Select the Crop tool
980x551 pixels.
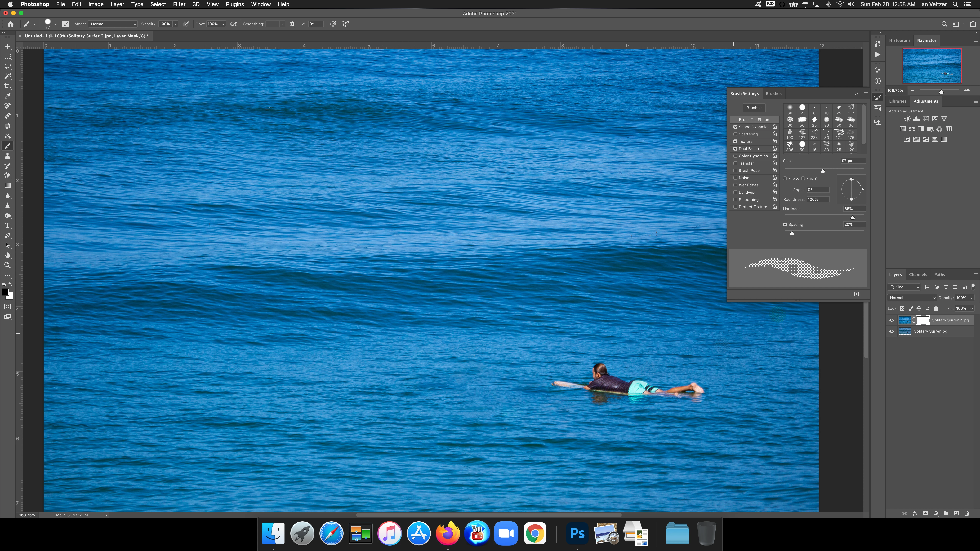[7, 86]
